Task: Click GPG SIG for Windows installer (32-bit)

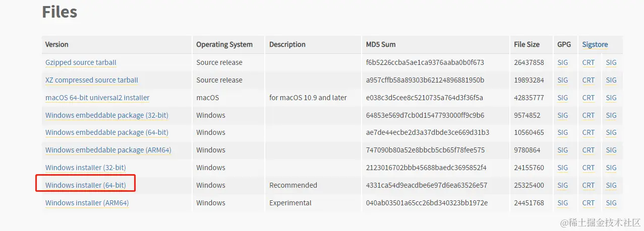Action: point(562,168)
